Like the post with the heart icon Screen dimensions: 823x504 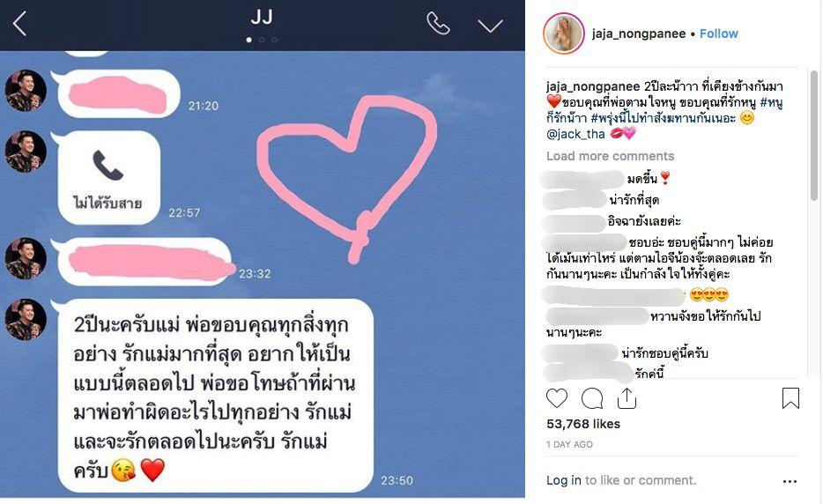point(557,398)
